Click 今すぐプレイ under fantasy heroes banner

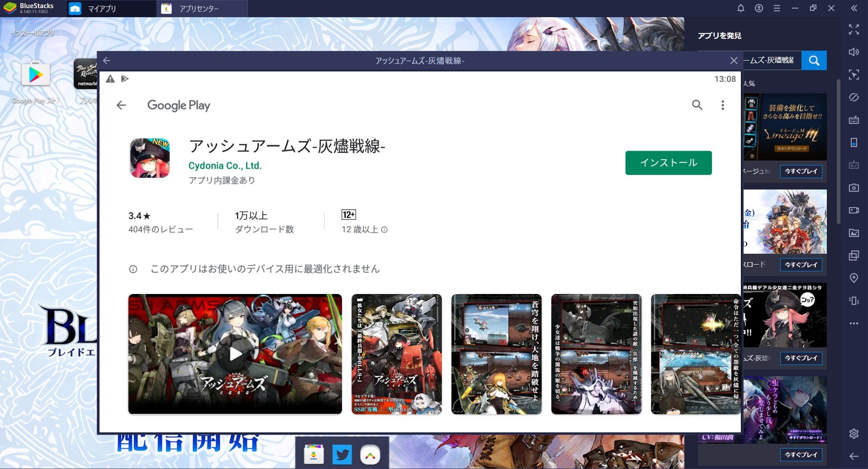[801, 265]
